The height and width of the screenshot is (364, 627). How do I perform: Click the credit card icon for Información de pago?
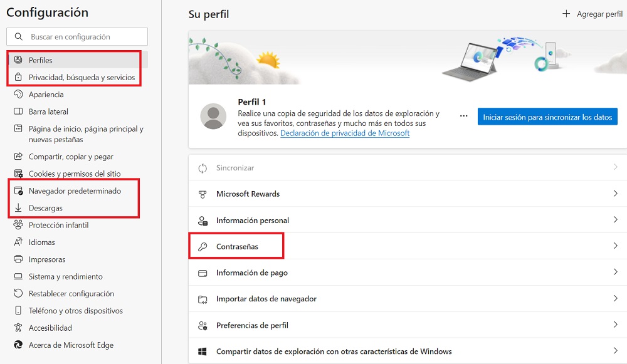(x=203, y=273)
